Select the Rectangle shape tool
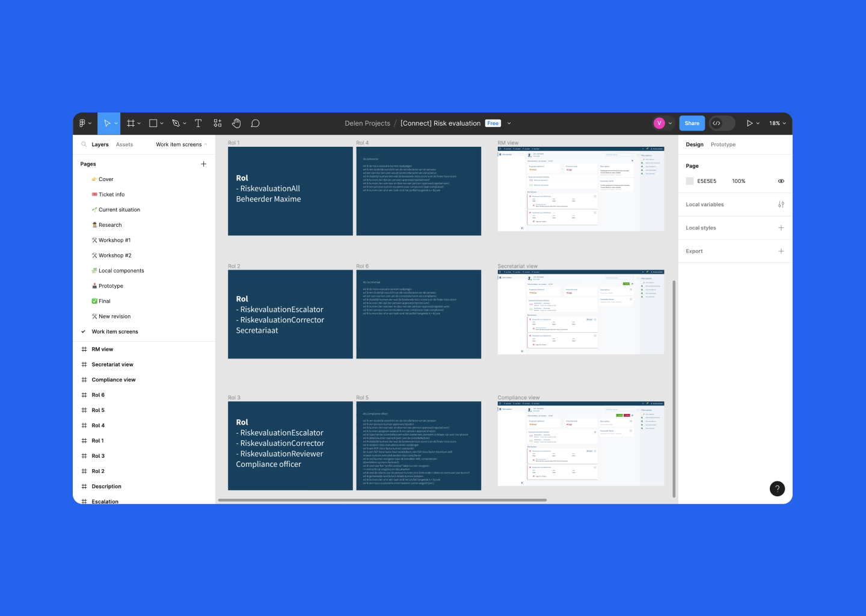The image size is (866, 616). [153, 123]
